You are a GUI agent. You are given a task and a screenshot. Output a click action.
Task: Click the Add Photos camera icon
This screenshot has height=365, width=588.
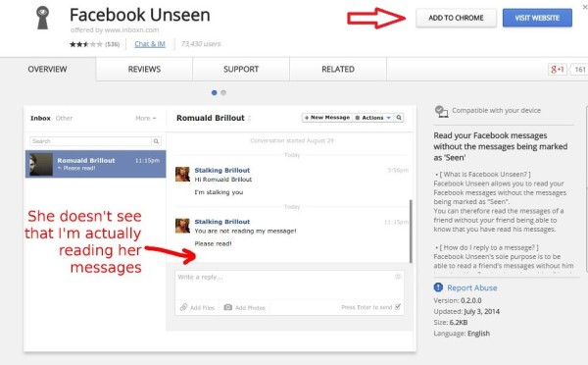click(x=227, y=307)
